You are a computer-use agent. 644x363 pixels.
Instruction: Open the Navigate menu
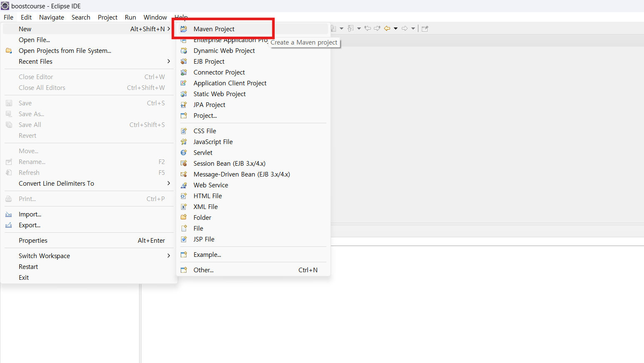pyautogui.click(x=52, y=17)
